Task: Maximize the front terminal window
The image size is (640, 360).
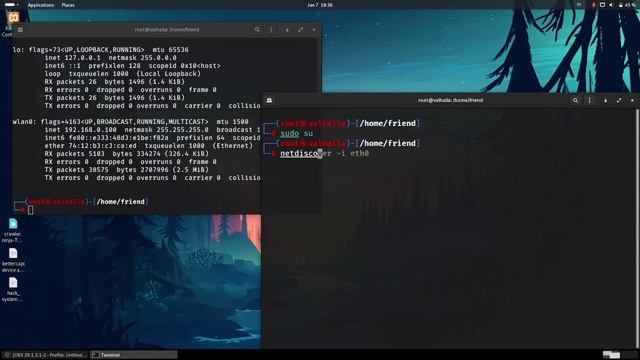Action: click(619, 100)
